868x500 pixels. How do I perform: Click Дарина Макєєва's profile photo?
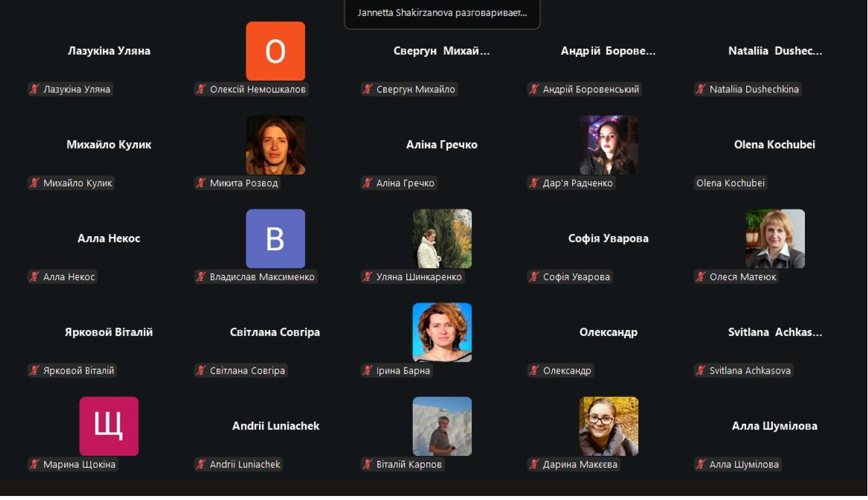click(x=609, y=426)
